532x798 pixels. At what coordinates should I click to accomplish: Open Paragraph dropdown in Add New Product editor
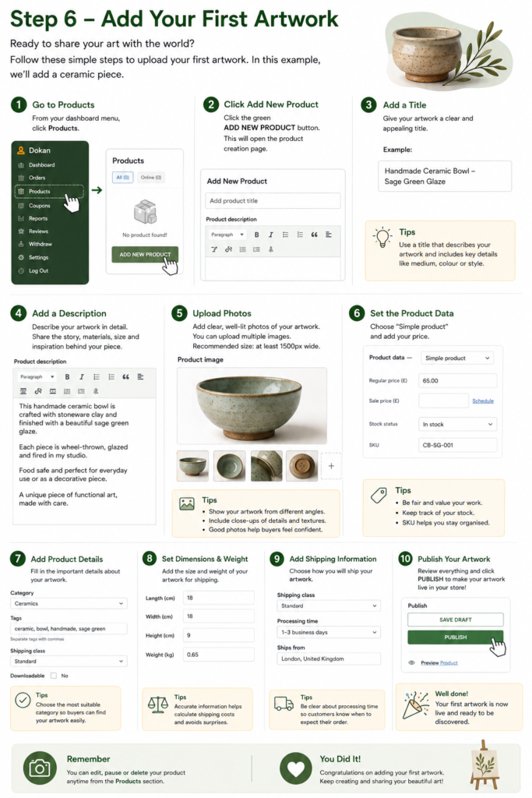(x=227, y=235)
